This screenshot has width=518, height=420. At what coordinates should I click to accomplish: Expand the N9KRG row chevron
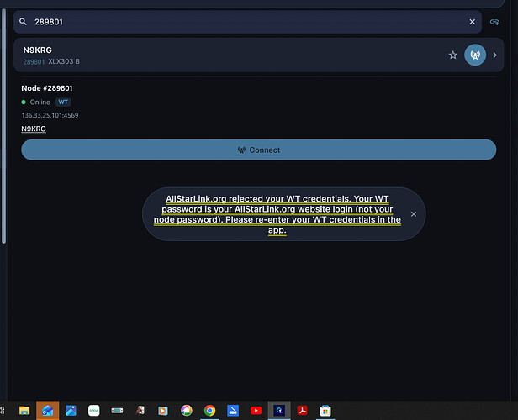(494, 55)
